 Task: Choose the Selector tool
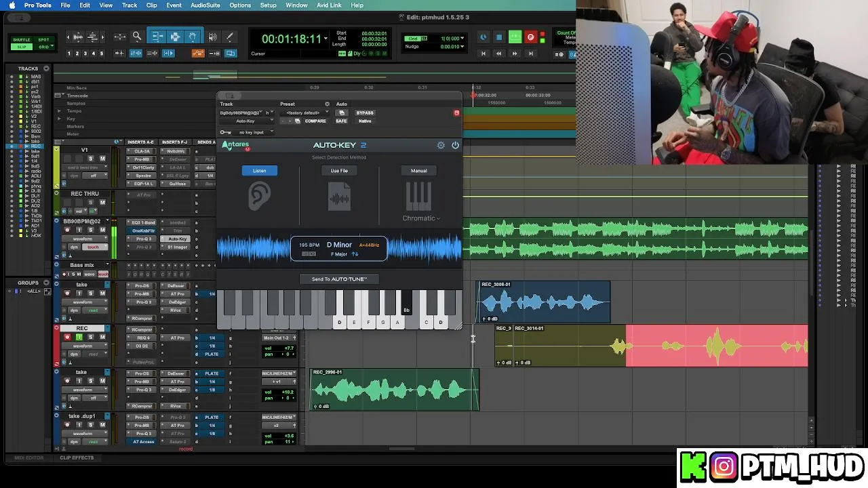175,37
